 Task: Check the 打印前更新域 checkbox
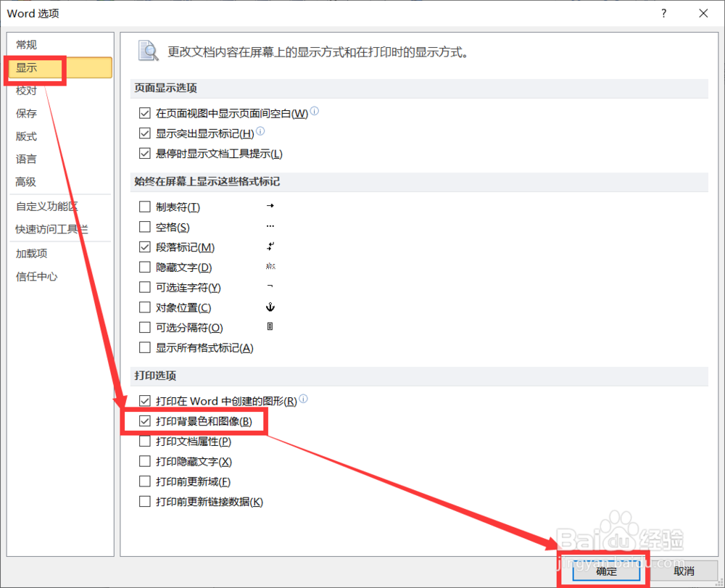(x=145, y=481)
